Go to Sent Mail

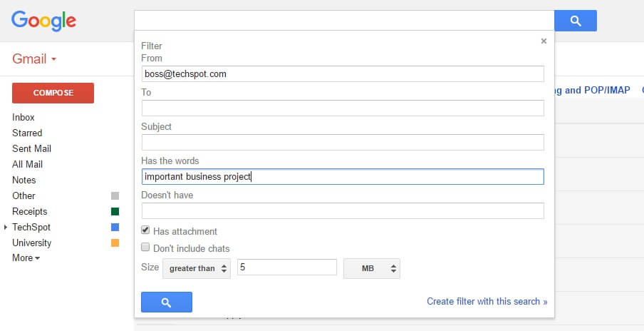click(31, 148)
